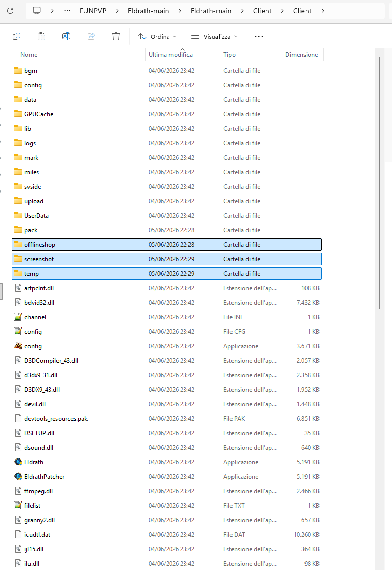This screenshot has height=572, width=392.
Task: Select the miles folder
Action: pos(167,172)
